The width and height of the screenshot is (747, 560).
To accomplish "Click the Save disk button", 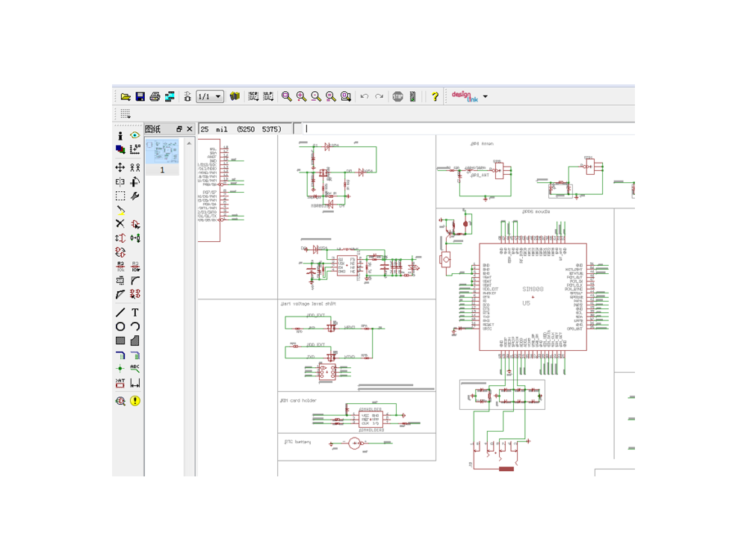I will click(140, 96).
